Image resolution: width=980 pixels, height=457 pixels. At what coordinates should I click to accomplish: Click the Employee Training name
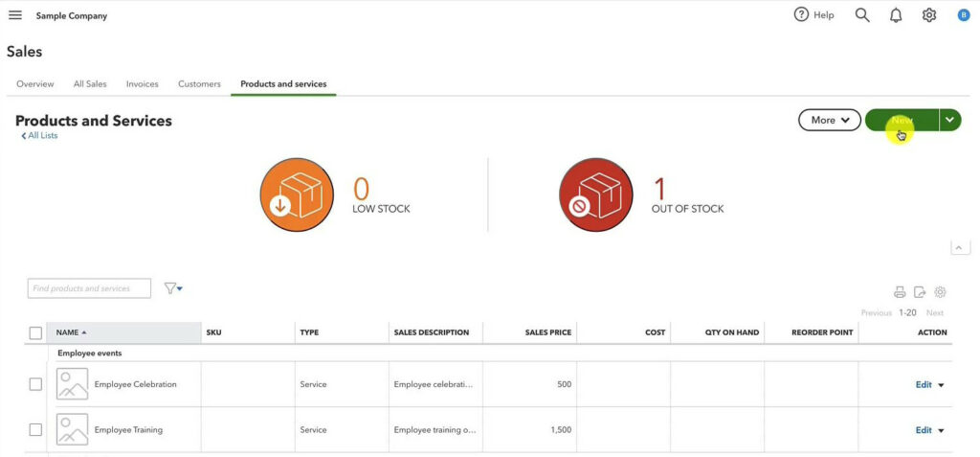[128, 430]
